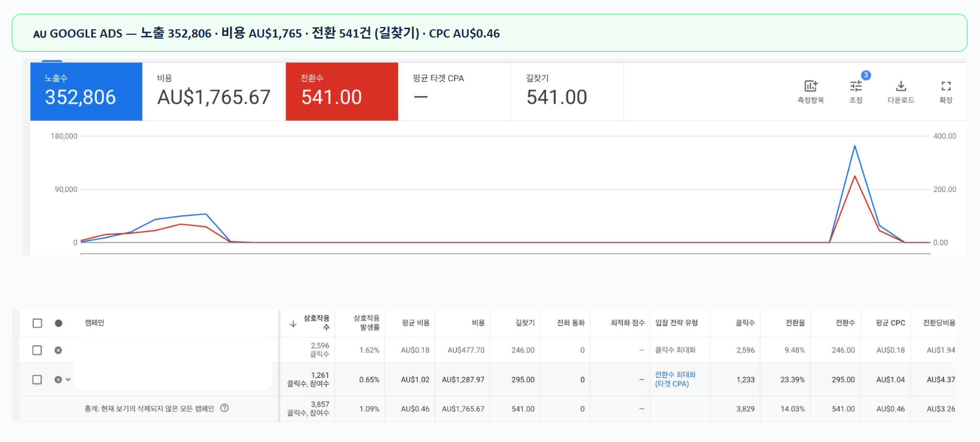This screenshot has width=980, height=442.
Task: Open the 평균 타겟 CPA metric card
Action: tap(454, 91)
